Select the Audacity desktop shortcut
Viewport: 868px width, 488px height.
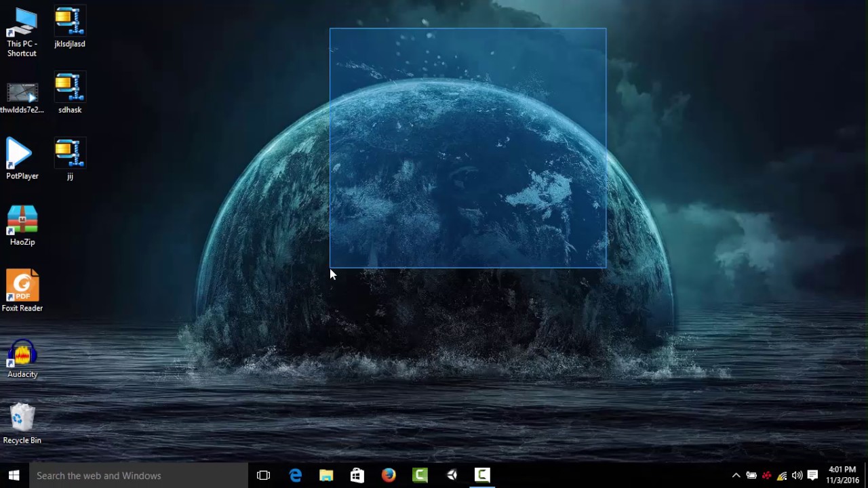pos(22,358)
